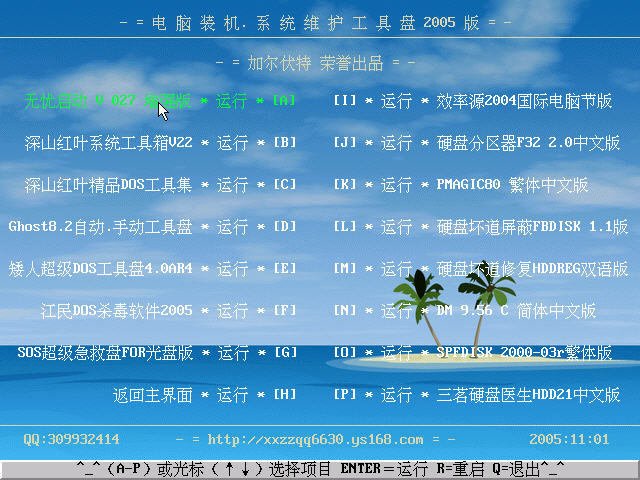Image resolution: width=640 pixels, height=480 pixels.
Task: Click the 电脑装机.系统维护工具盘 2005 版 title
Action: [316, 23]
